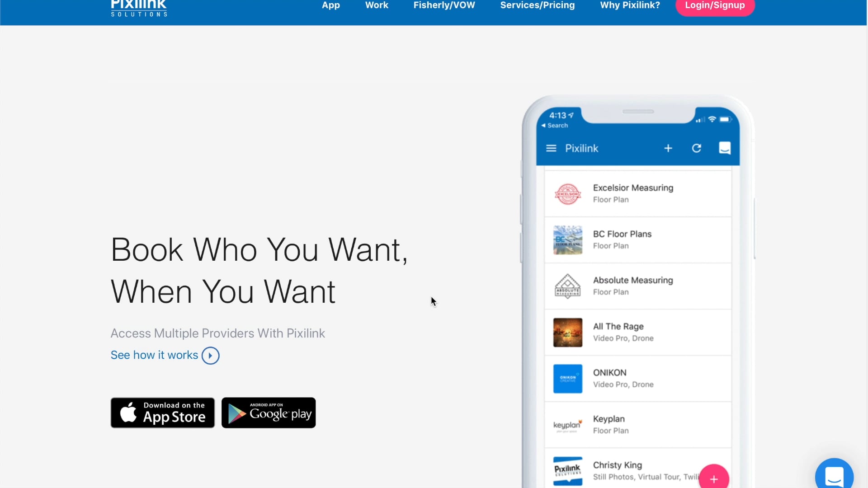The width and height of the screenshot is (868, 488).
Task: Click the Login/Signup button
Action: [x=715, y=5]
